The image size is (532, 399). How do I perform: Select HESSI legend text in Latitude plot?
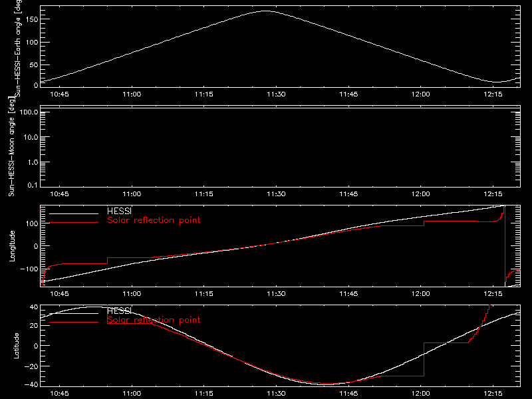point(119,311)
